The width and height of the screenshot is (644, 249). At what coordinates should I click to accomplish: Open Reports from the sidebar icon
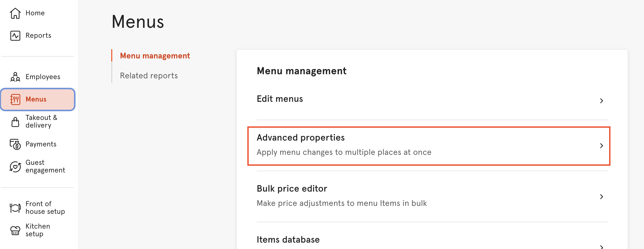[x=15, y=35]
